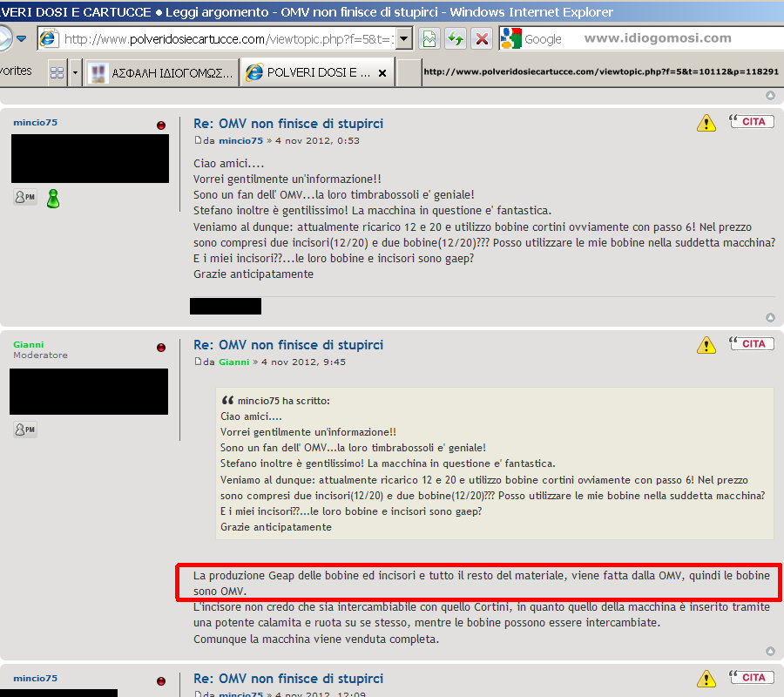The height and width of the screenshot is (697, 784).
Task: Open the post title above 'da Gianni'
Action: pyautogui.click(x=288, y=345)
